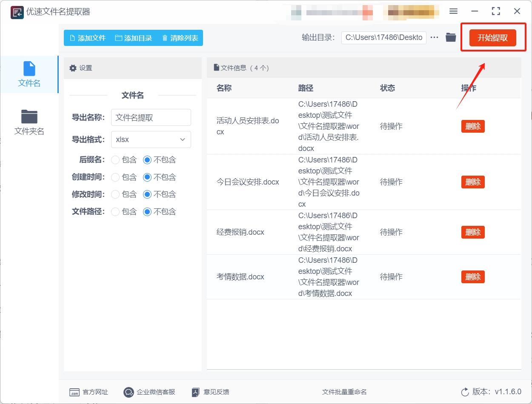Maximize the application window
The height and width of the screenshot is (404, 532).
point(496,11)
